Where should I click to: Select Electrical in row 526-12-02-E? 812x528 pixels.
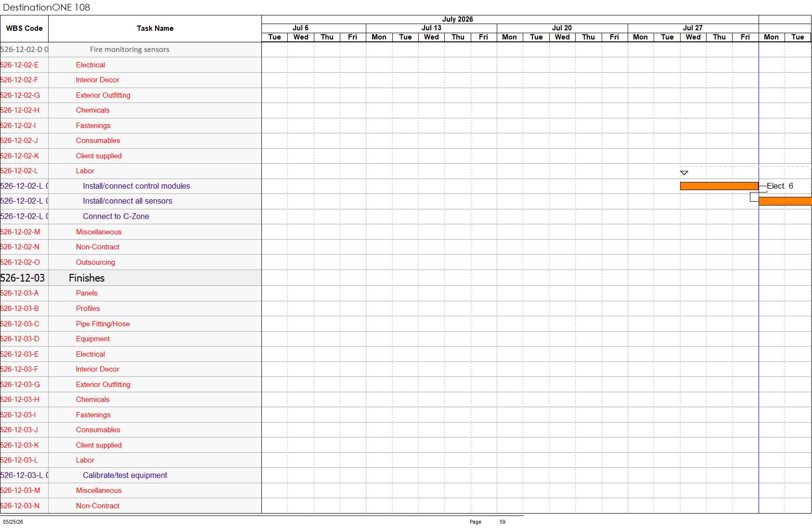click(90, 65)
